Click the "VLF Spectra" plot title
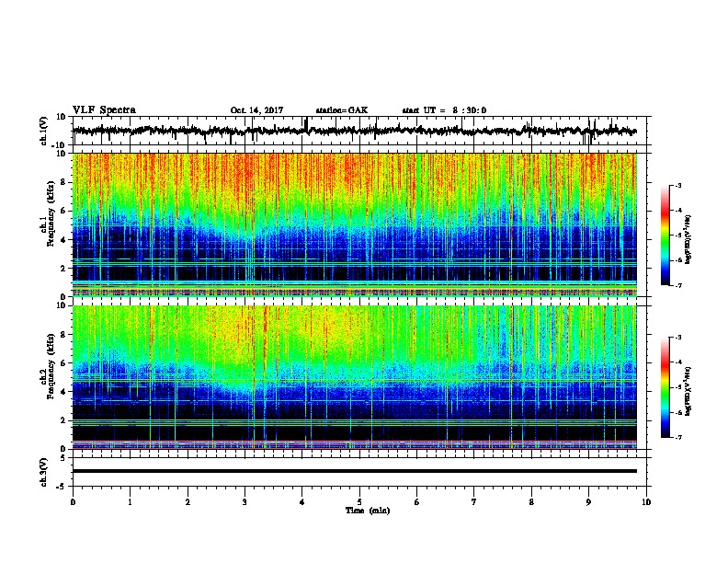728x563 pixels. (104, 110)
